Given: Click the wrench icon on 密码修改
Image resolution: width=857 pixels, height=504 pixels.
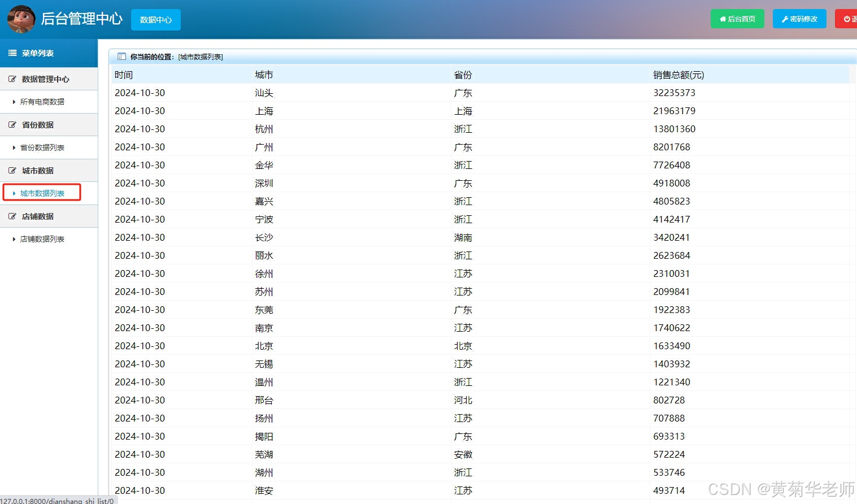Looking at the screenshot, I should [785, 19].
